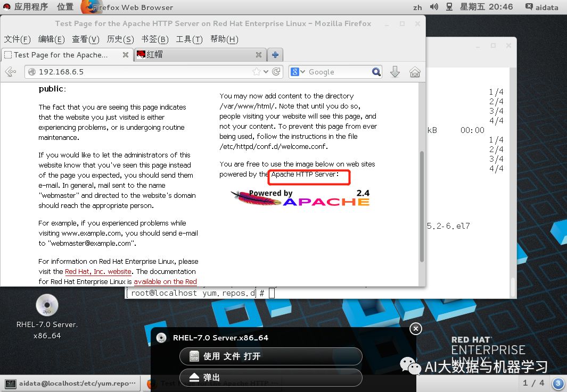The image size is (567, 392).
Task: Open the 帮助(H) menu
Action: point(224,39)
